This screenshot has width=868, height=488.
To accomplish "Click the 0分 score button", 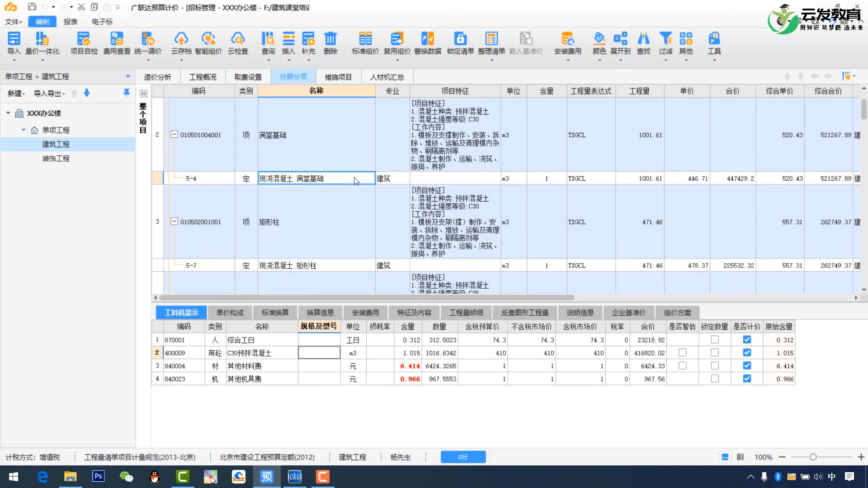I will (x=463, y=457).
